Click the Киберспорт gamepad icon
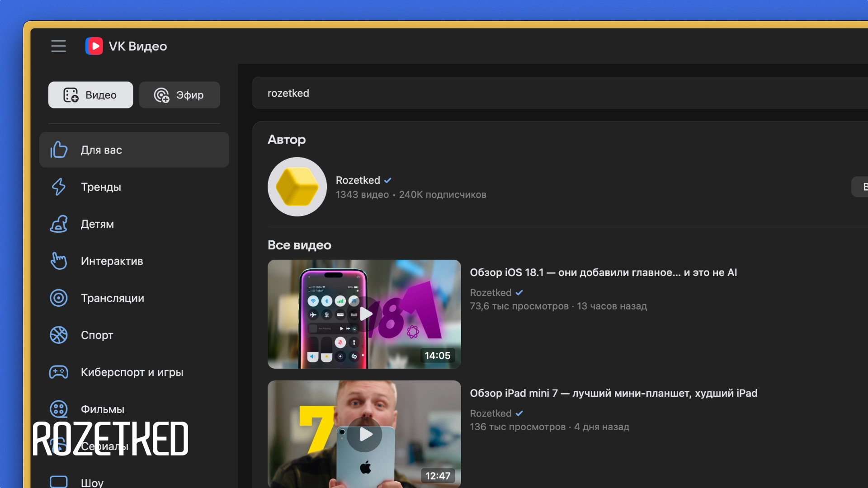 tap(59, 372)
